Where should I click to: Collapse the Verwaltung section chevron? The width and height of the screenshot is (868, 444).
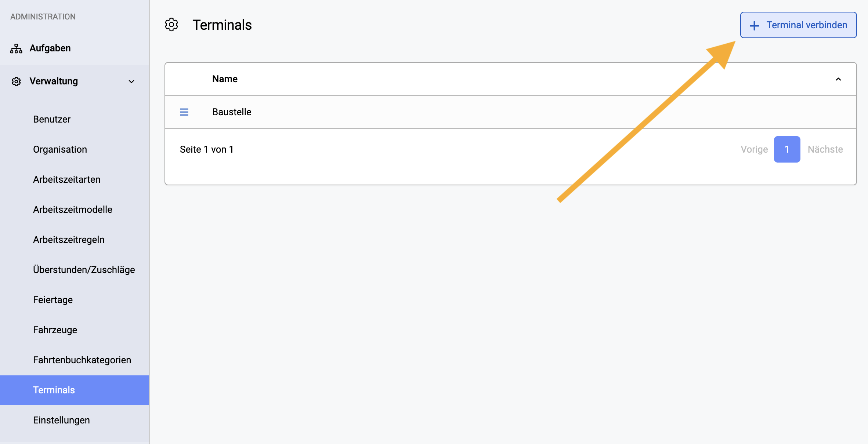tap(131, 81)
